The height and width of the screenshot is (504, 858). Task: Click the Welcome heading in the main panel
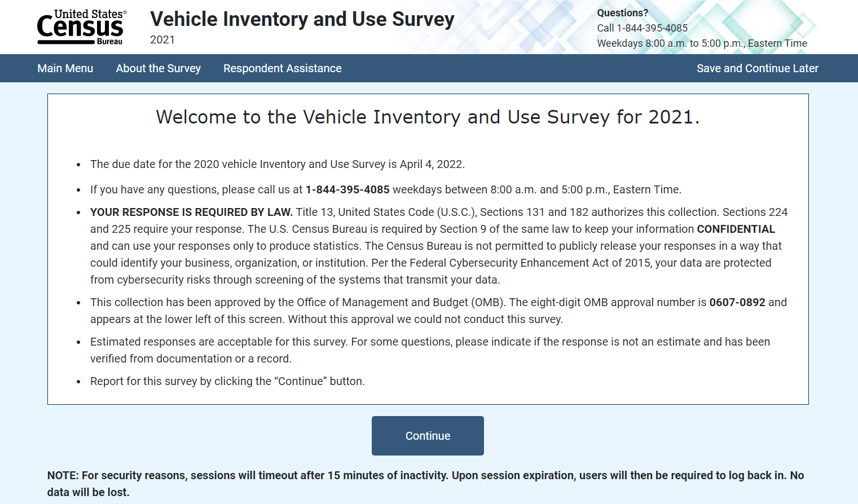(x=428, y=117)
